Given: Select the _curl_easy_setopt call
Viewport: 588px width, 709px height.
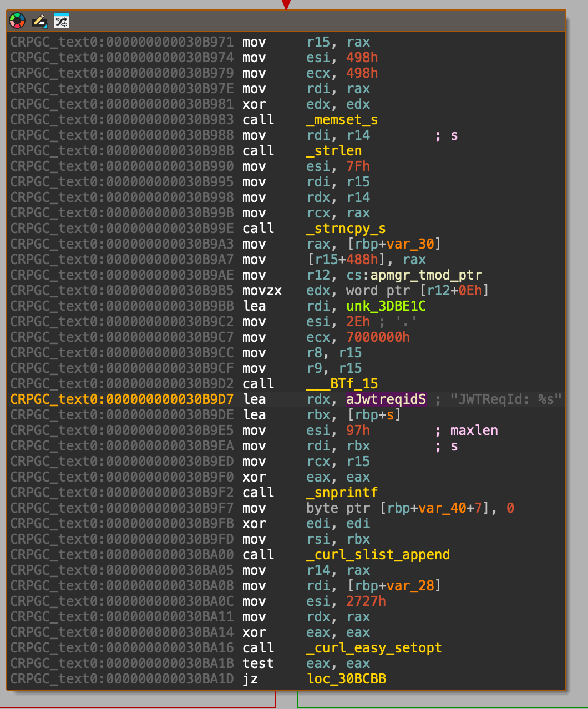Looking at the screenshot, I should click(374, 648).
